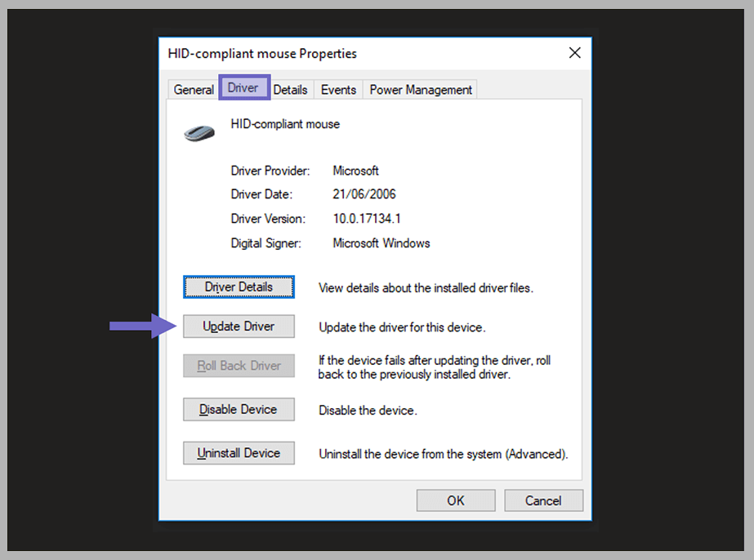Dismiss the dialog with Cancel
Image resolution: width=754 pixels, height=560 pixels.
pos(543,500)
